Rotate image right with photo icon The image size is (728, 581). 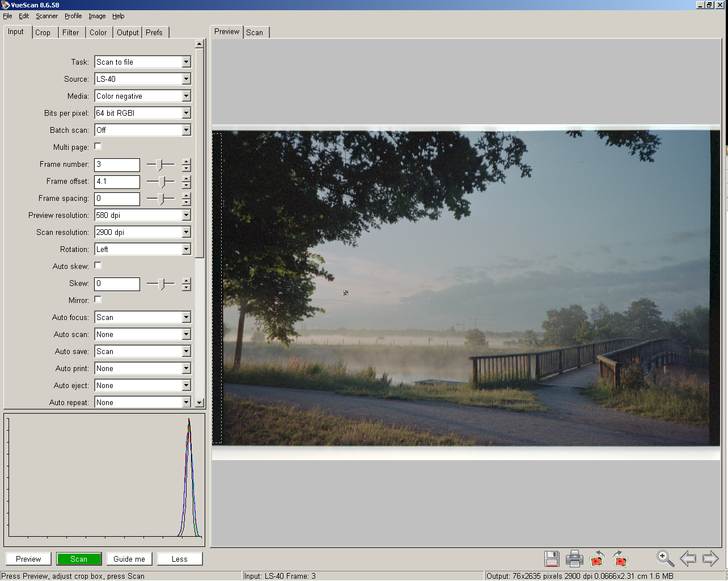(620, 559)
